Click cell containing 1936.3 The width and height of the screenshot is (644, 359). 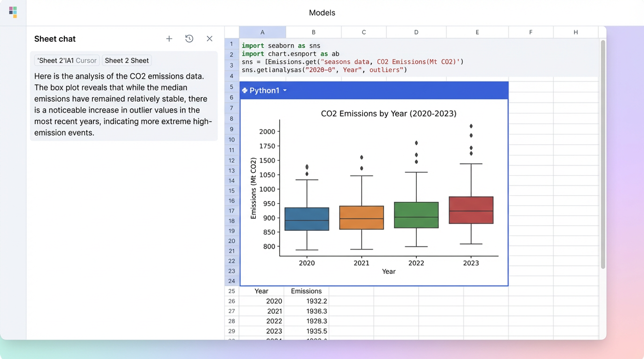tap(306, 311)
